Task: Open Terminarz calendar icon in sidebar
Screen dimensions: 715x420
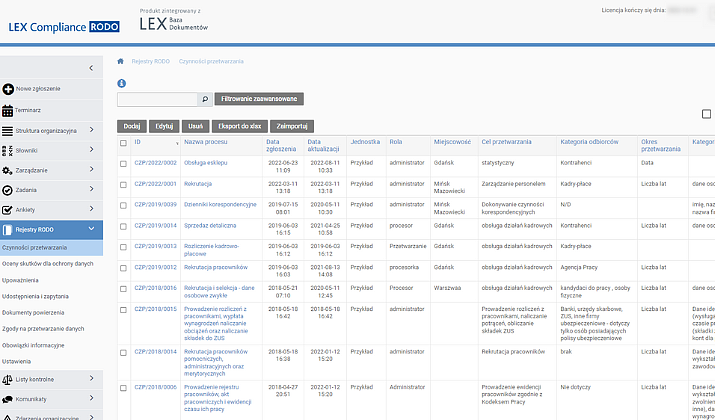Action: tap(8, 110)
